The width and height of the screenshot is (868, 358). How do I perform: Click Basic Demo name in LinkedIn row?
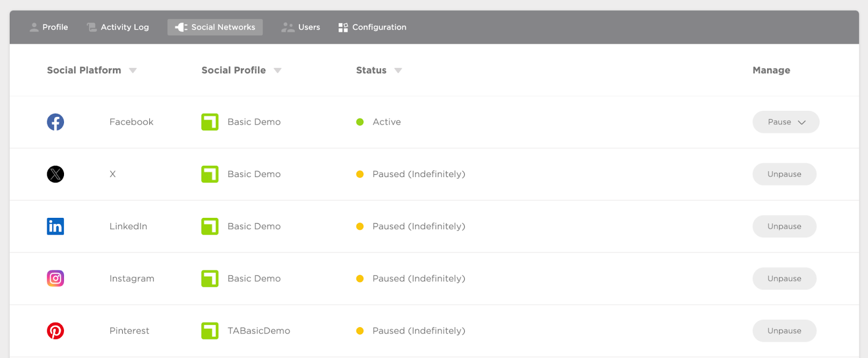[254, 227]
